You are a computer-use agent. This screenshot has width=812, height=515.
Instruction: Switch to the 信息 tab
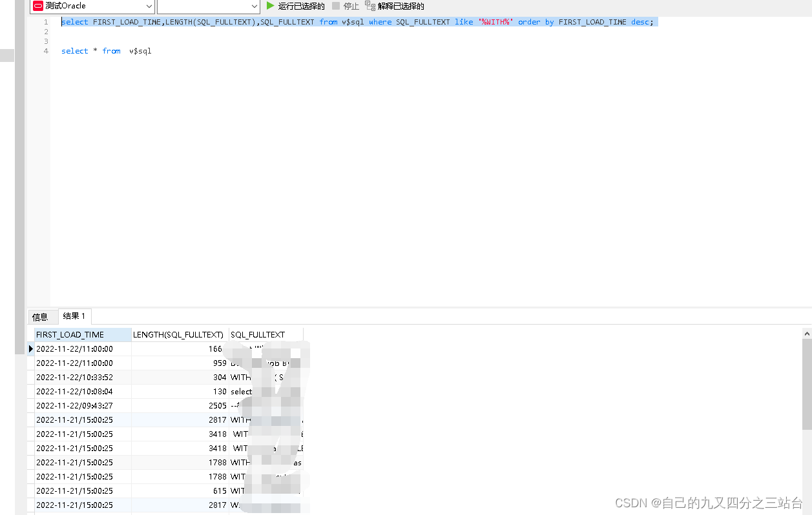coord(40,317)
